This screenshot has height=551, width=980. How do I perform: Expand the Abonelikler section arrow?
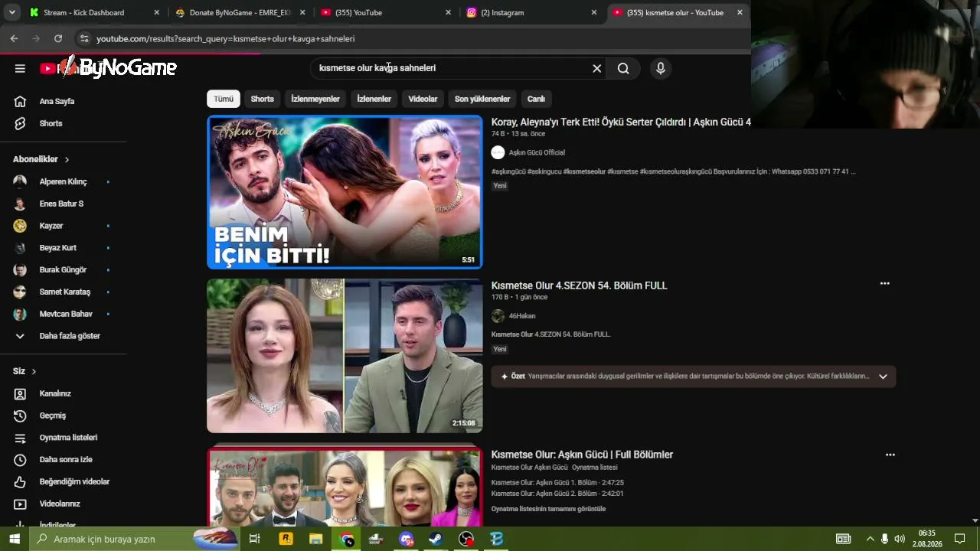(x=67, y=159)
